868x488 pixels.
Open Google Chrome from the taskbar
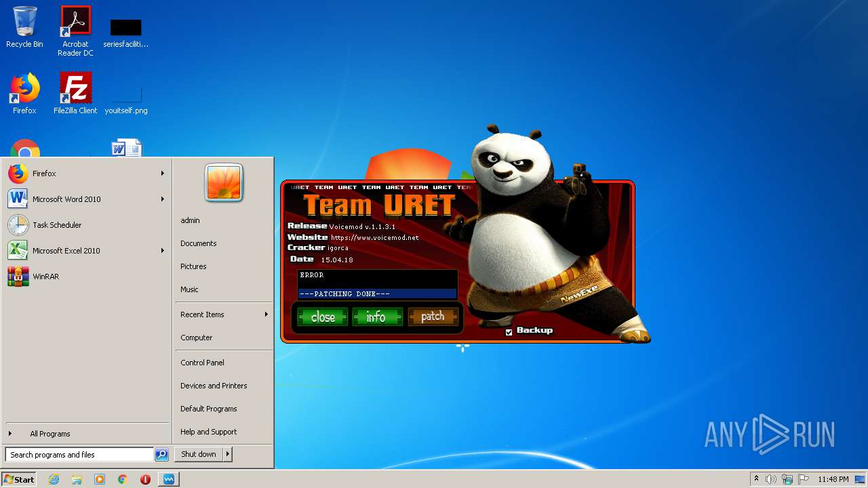(x=122, y=479)
